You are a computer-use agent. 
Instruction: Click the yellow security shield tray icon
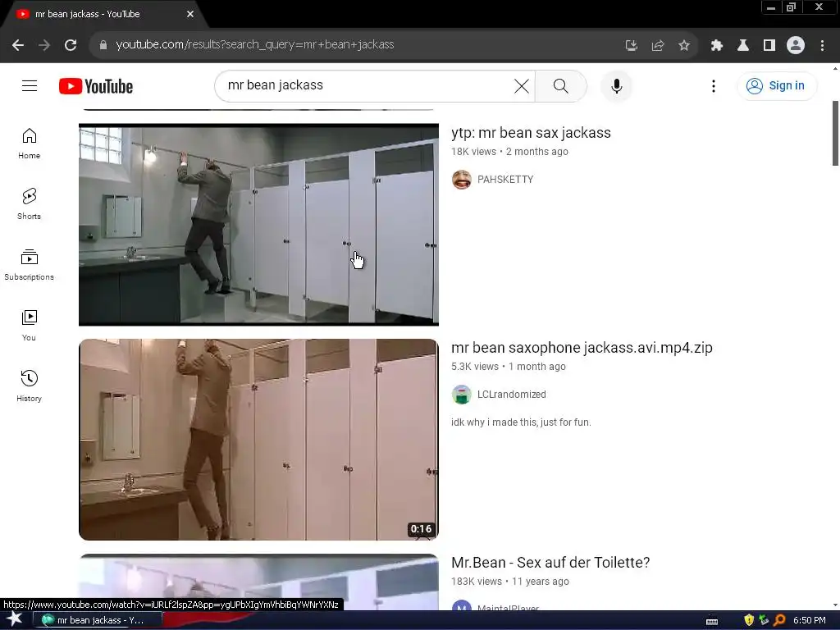click(x=749, y=620)
